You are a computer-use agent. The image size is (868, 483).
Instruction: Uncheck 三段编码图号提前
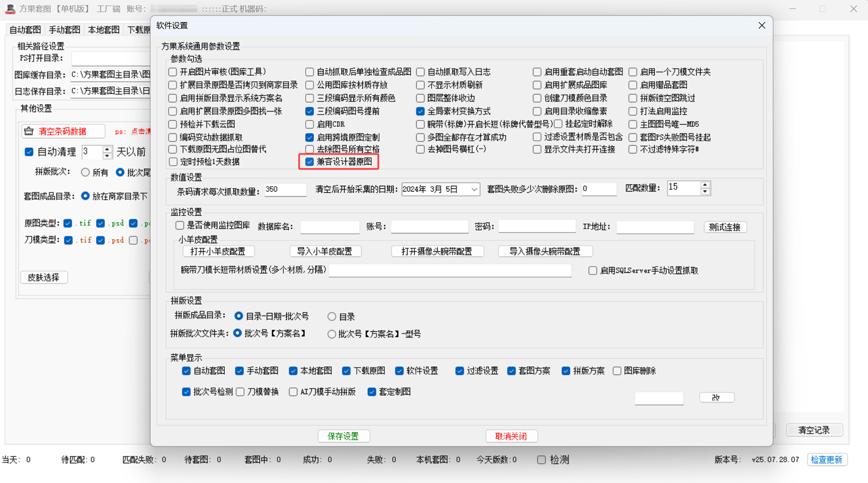point(310,111)
